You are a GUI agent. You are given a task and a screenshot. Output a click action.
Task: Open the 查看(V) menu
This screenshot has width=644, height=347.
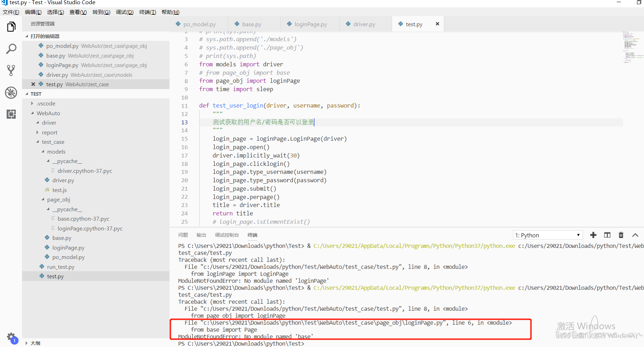point(78,12)
